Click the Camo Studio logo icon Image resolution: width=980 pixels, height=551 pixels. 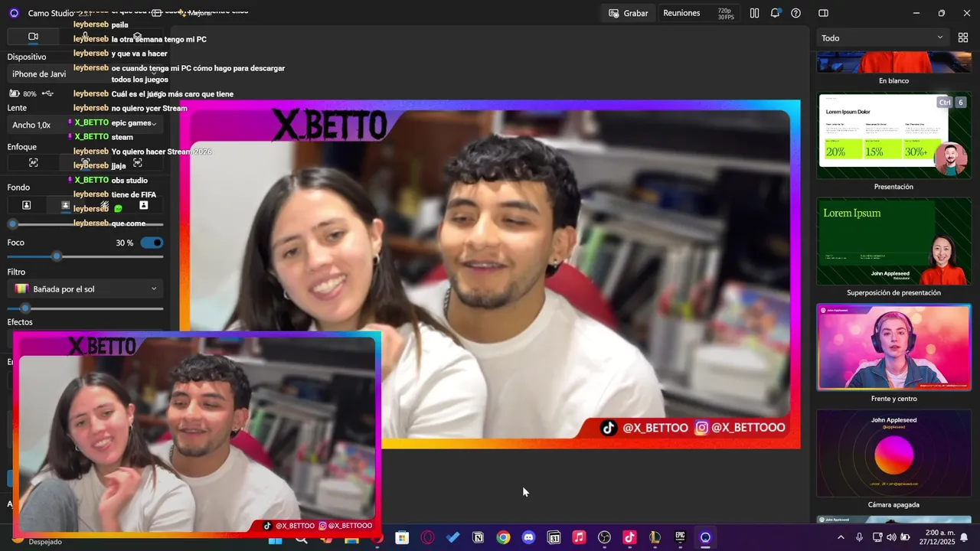pyautogui.click(x=14, y=13)
